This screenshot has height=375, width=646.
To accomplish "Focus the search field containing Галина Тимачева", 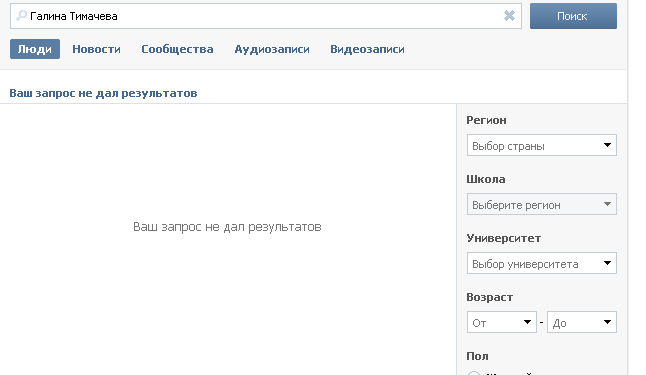I will click(x=266, y=16).
